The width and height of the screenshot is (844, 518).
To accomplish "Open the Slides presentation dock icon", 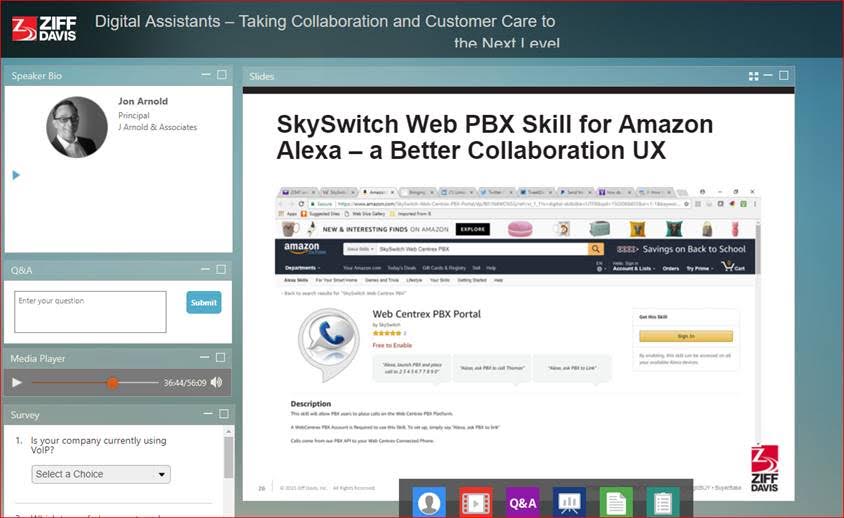I will click(x=569, y=503).
